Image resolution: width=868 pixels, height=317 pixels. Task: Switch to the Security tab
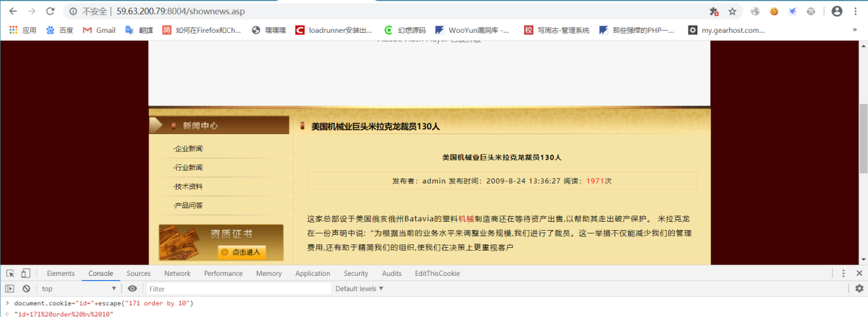click(356, 273)
